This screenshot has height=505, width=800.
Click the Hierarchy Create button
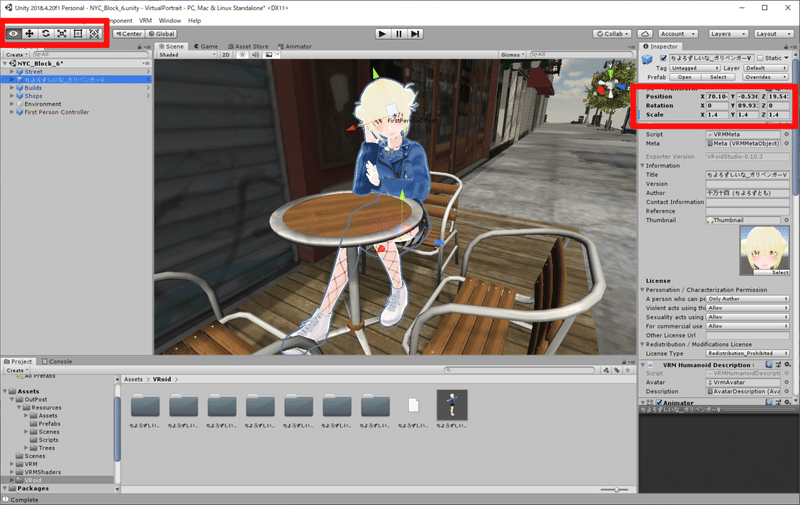coord(16,55)
